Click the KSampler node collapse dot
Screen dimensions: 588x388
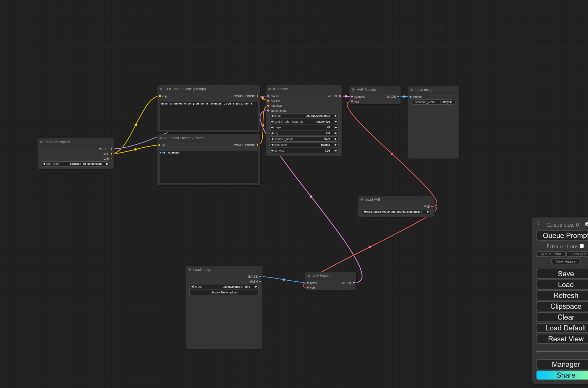[269, 89]
